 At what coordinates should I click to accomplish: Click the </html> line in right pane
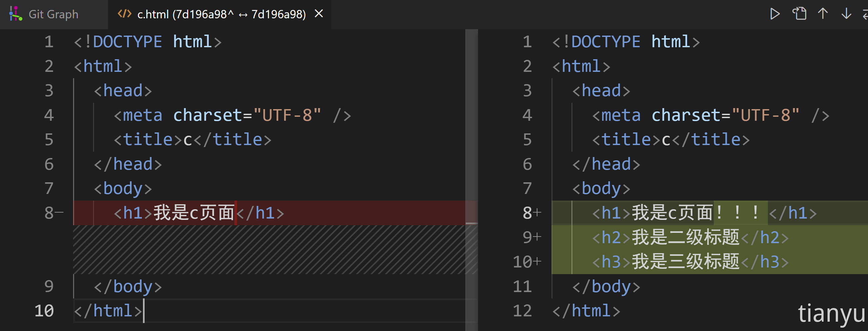[x=586, y=311]
